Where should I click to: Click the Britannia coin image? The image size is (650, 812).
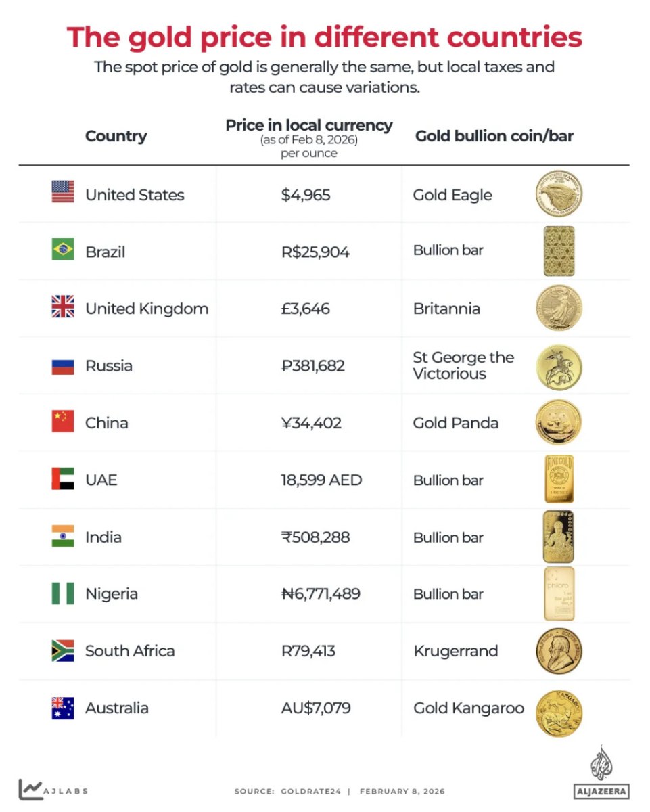point(559,308)
